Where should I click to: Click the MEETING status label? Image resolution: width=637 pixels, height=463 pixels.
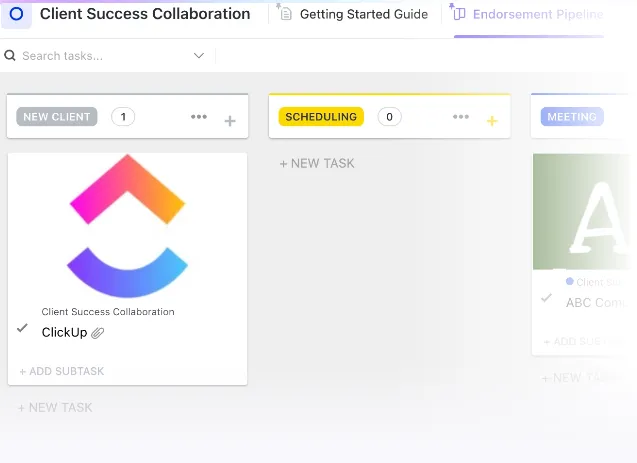coord(572,117)
